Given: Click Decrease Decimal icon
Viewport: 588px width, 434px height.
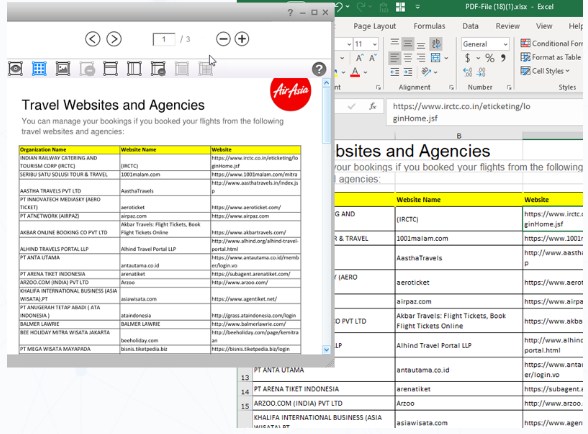Looking at the screenshot, I should click(x=482, y=72).
